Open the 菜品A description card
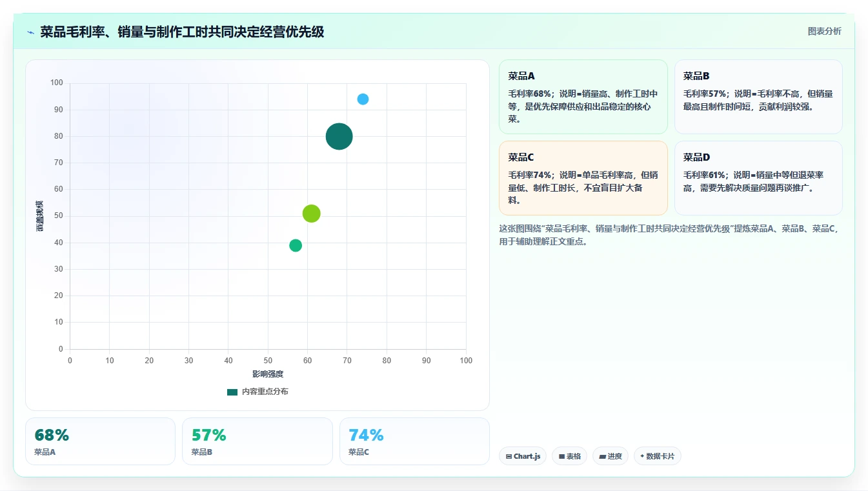 tap(583, 97)
